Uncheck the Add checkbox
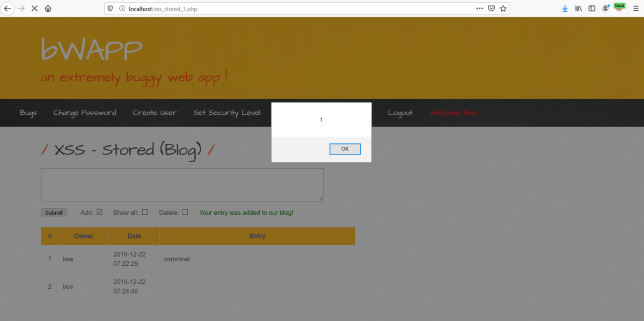644x321 pixels. (x=99, y=212)
